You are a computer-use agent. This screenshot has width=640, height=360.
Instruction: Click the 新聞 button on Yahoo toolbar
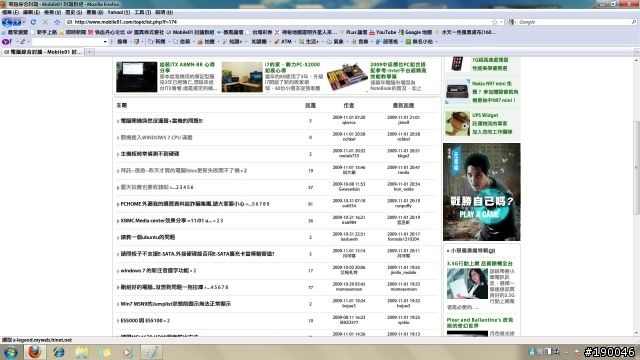[x=157, y=42]
